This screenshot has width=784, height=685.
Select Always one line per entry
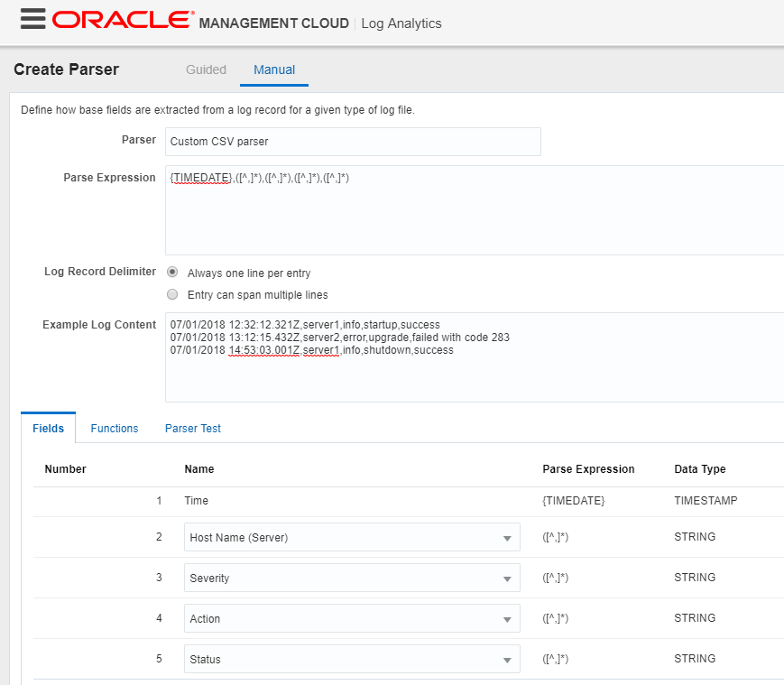pyautogui.click(x=172, y=273)
